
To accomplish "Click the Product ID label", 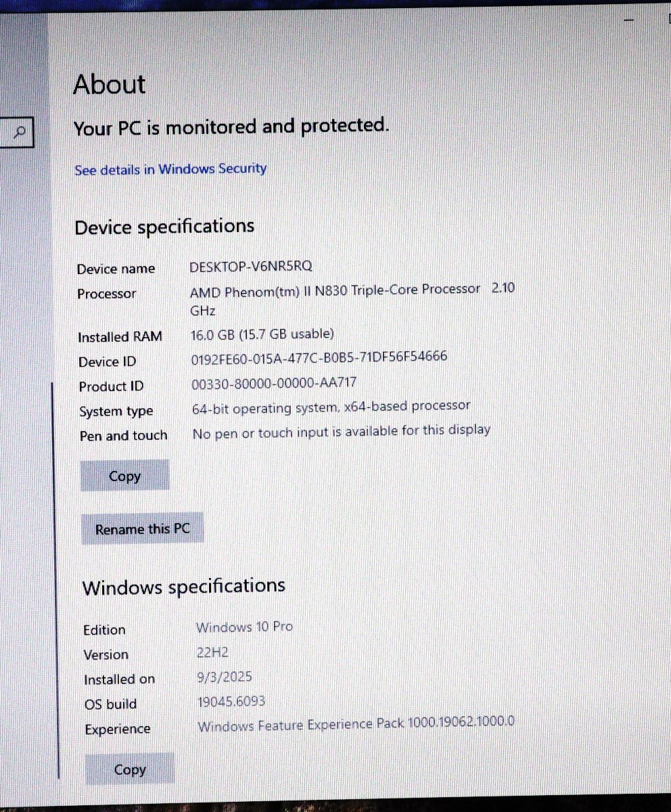I will (111, 386).
